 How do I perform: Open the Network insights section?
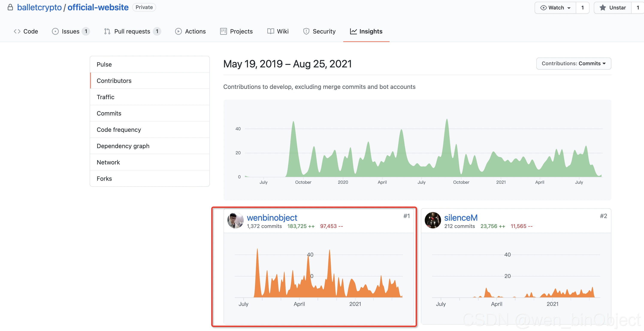(x=108, y=162)
